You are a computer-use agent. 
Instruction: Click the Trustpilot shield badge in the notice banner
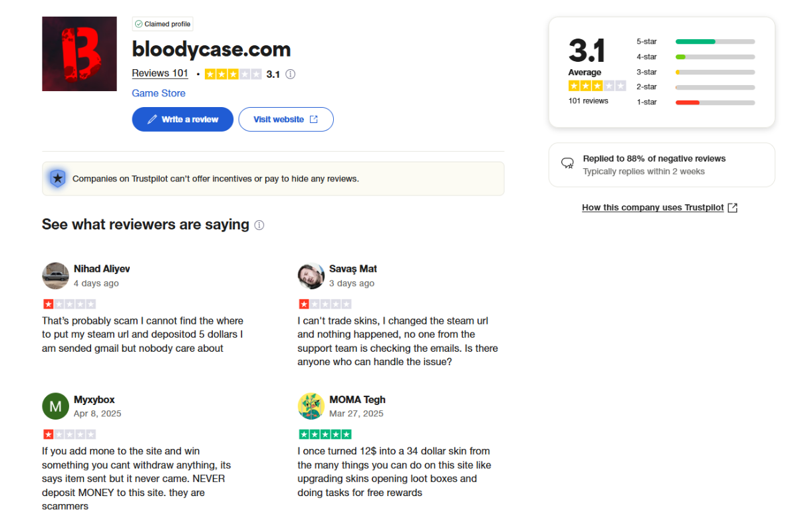(57, 178)
